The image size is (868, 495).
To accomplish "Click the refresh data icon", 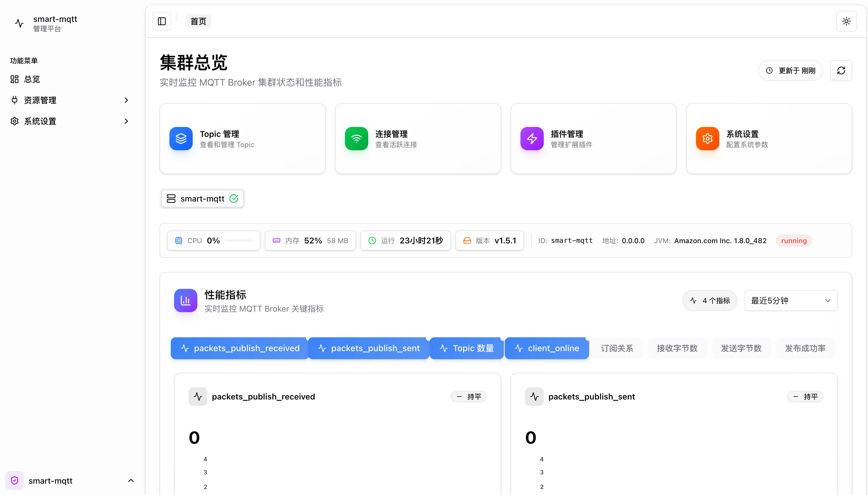I will pos(841,70).
